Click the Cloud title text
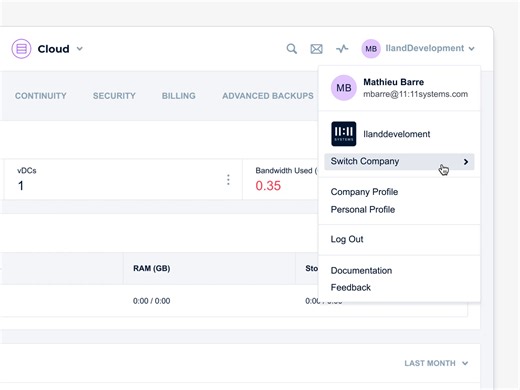The image size is (520, 390). (x=53, y=49)
